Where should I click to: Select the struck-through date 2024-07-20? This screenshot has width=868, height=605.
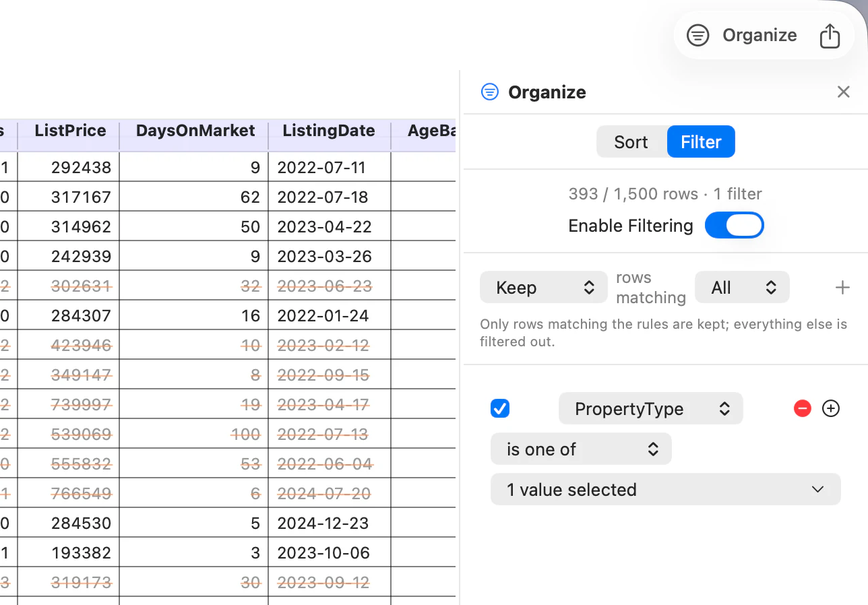coord(330,493)
